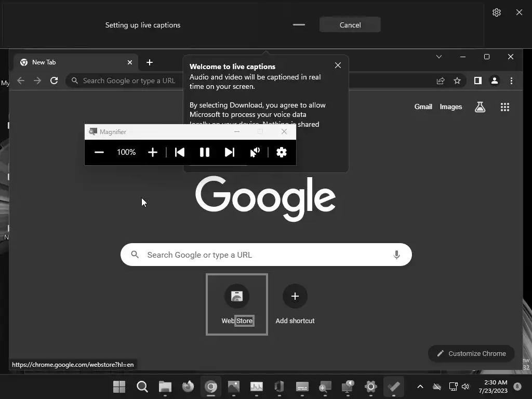
Task: Select Read from here cursor icon in Magnifier
Action: [x=255, y=152]
